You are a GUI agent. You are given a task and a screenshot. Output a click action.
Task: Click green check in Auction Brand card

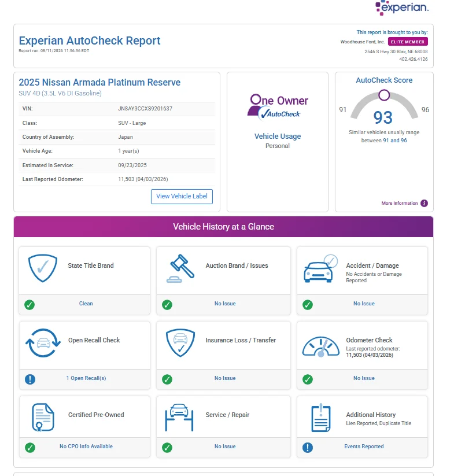(x=167, y=304)
